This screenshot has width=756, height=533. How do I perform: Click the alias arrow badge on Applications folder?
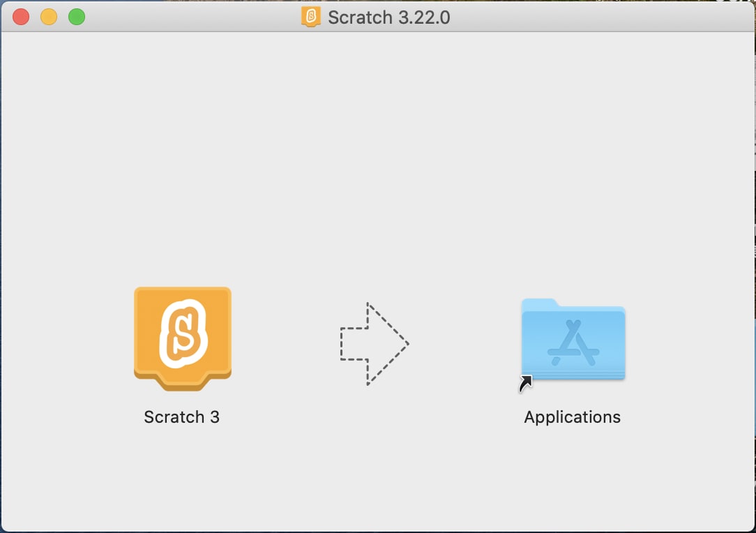coord(526,383)
